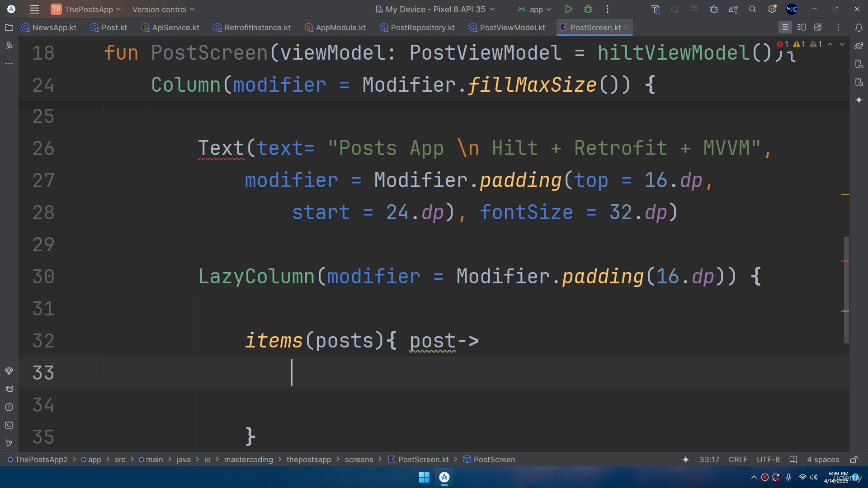Select the NewsApp.kt editor tab

pos(49,28)
